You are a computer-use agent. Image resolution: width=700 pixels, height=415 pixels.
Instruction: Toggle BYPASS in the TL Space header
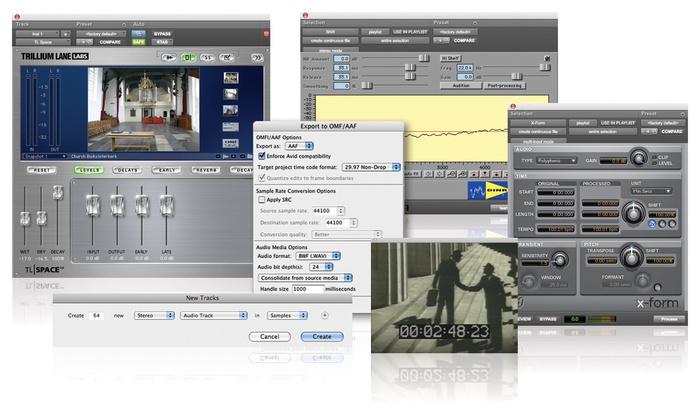click(162, 34)
